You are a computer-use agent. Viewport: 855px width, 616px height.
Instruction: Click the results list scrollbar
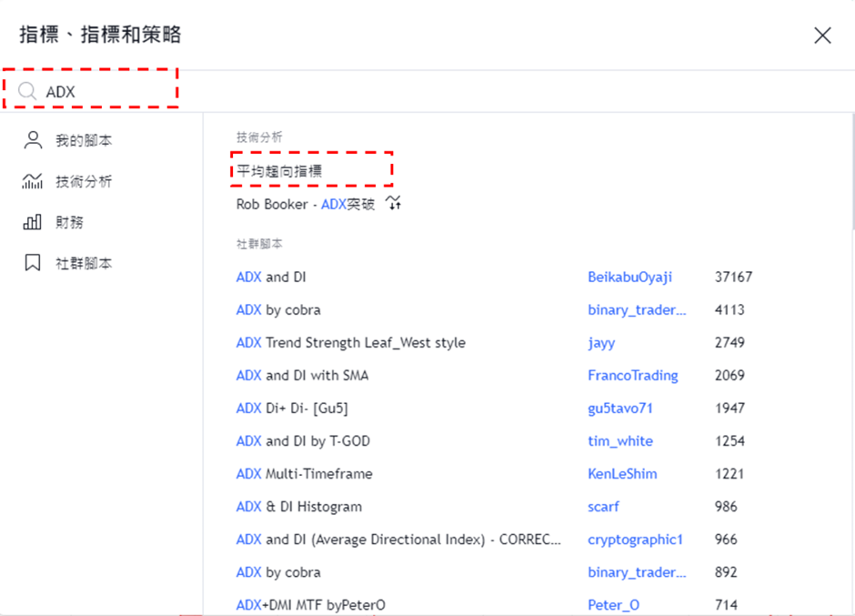tap(851, 173)
